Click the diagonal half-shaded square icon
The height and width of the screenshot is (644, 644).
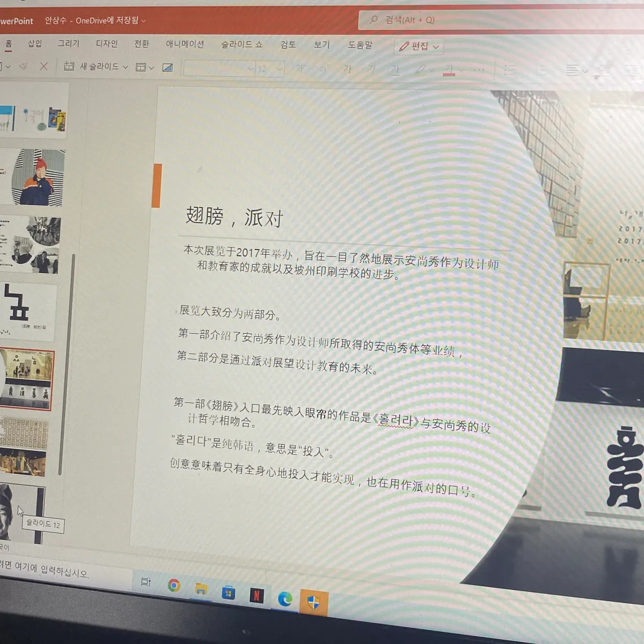pyautogui.click(x=167, y=68)
